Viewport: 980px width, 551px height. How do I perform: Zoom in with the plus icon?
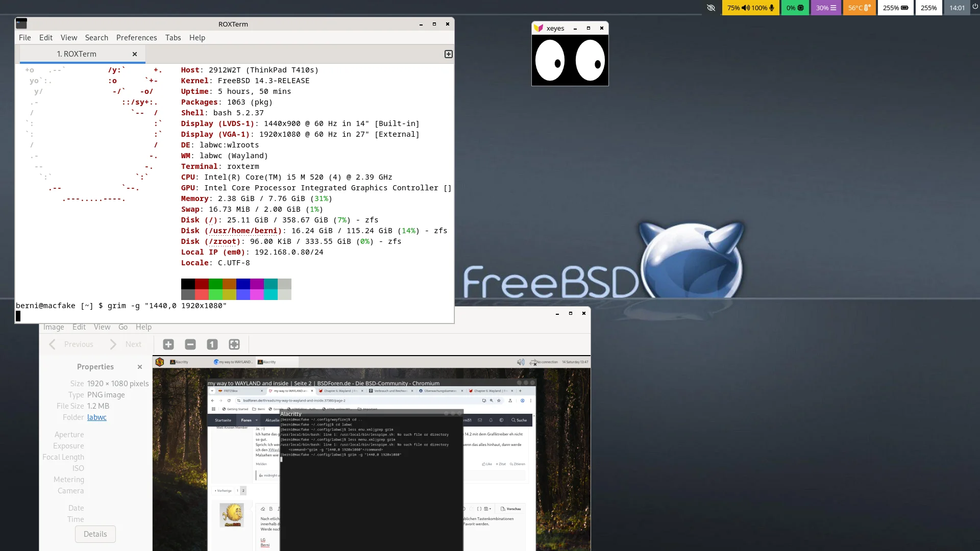pyautogui.click(x=168, y=344)
